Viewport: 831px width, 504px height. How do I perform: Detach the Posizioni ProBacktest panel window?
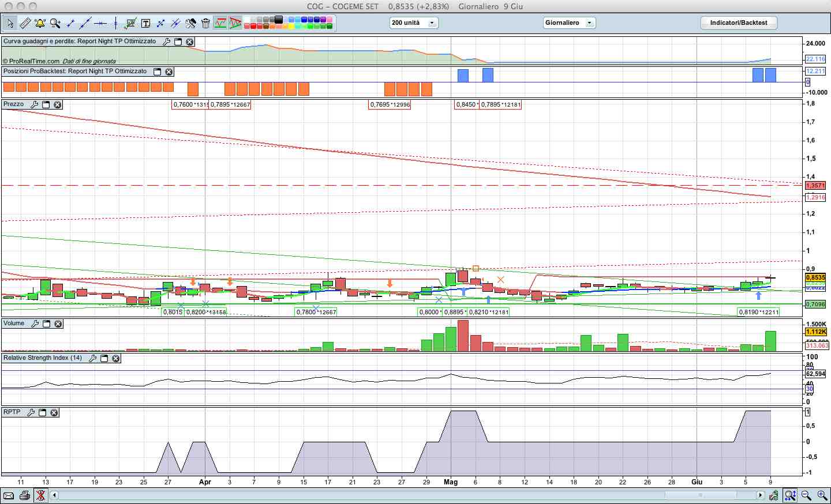157,72
